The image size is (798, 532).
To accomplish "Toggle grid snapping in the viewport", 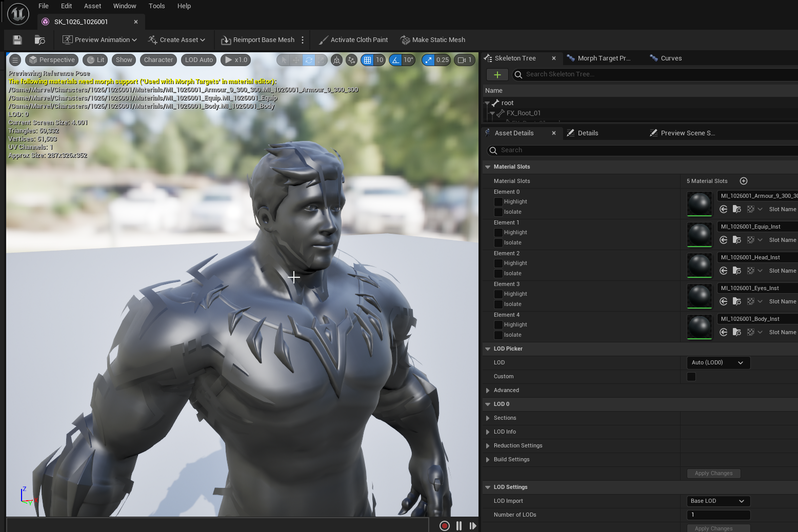I will [367, 60].
